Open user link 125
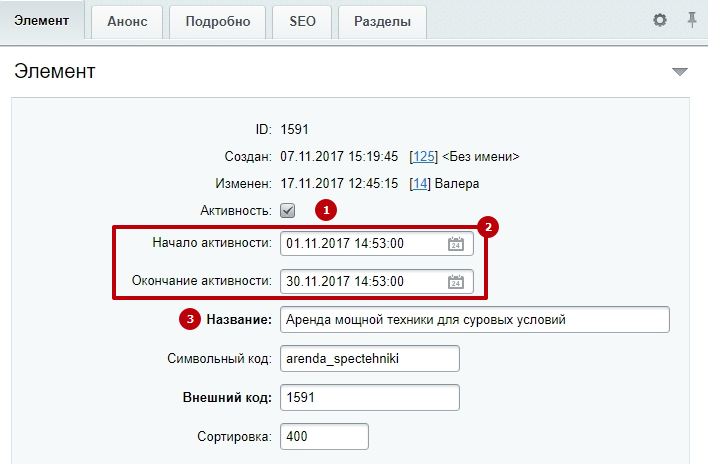708x464 pixels. tap(423, 157)
